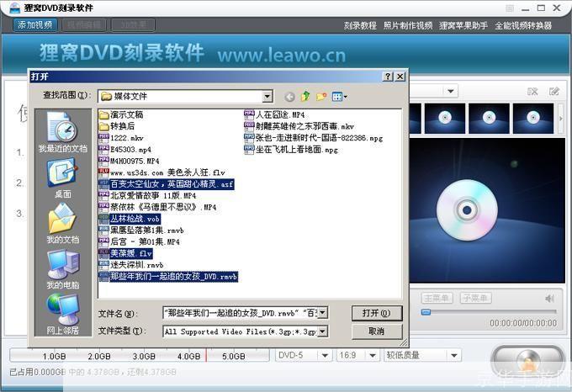Select file 1222.mkv
The width and height of the screenshot is (572, 392).
121,138
